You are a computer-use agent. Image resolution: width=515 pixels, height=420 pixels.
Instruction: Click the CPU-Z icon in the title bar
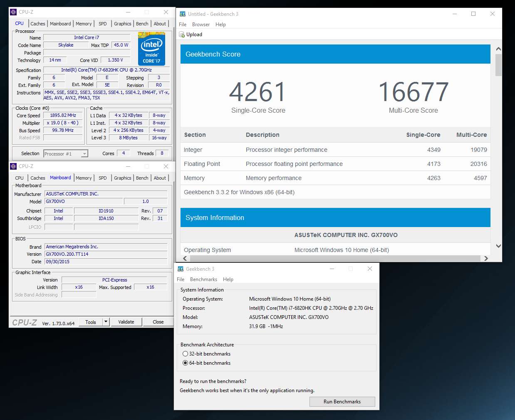(14, 12)
